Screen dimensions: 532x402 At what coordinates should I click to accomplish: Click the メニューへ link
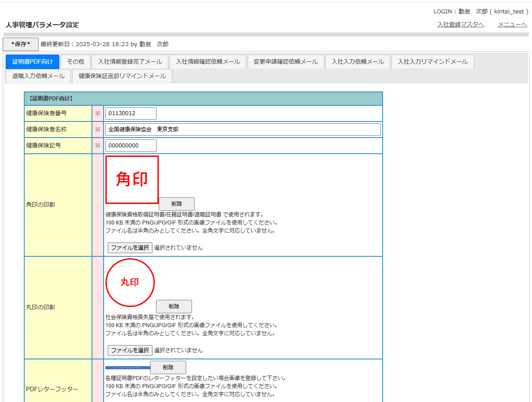512,25
